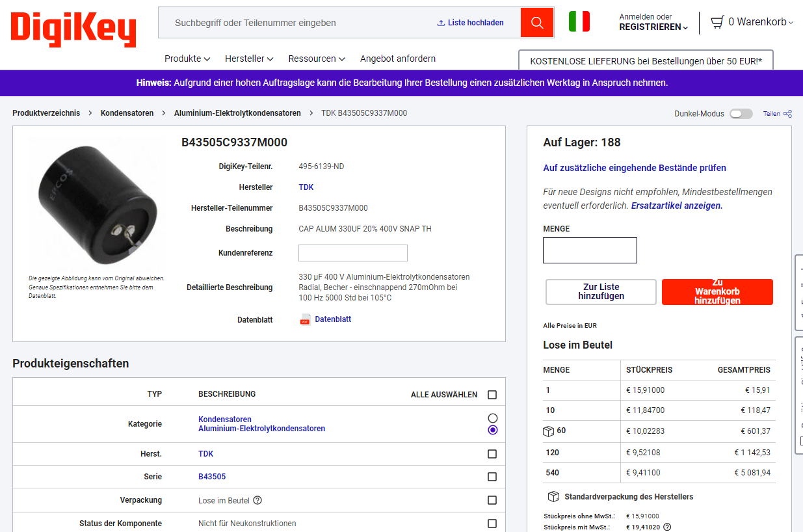Viewport: 803px width, 532px height.
Task: Click the red search magnifier button
Action: tap(537, 23)
